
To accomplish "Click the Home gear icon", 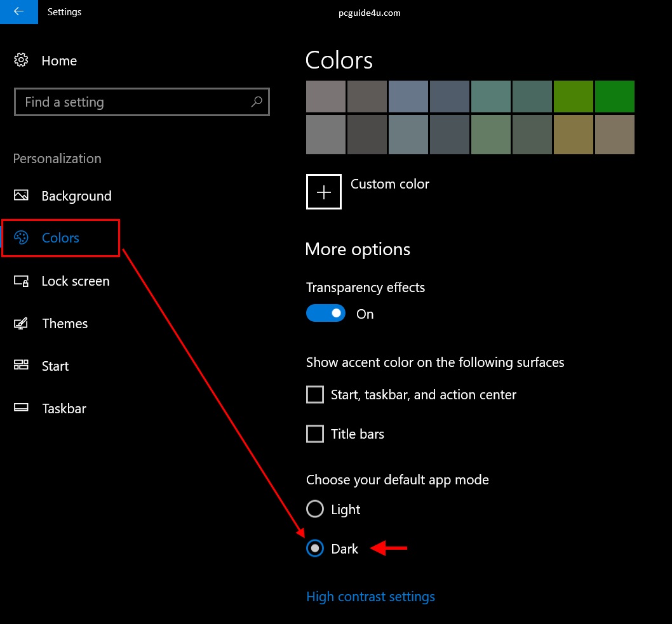I will point(21,61).
